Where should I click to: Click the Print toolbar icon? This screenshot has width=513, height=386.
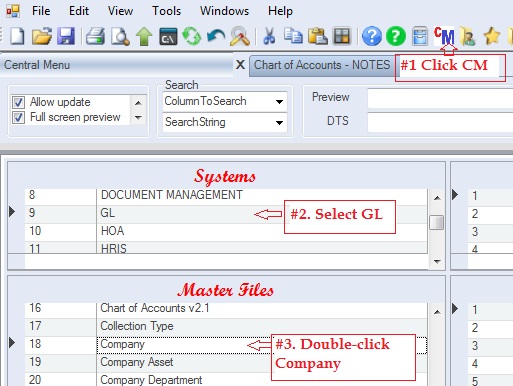coord(95,36)
